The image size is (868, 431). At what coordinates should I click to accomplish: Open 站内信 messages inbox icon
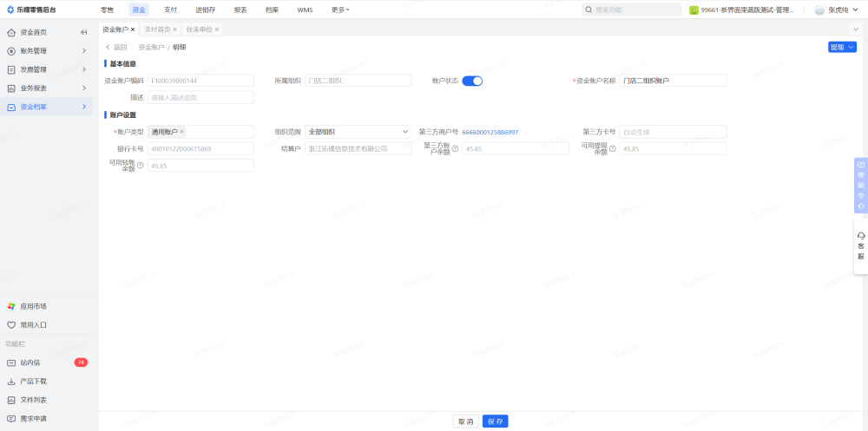click(11, 362)
